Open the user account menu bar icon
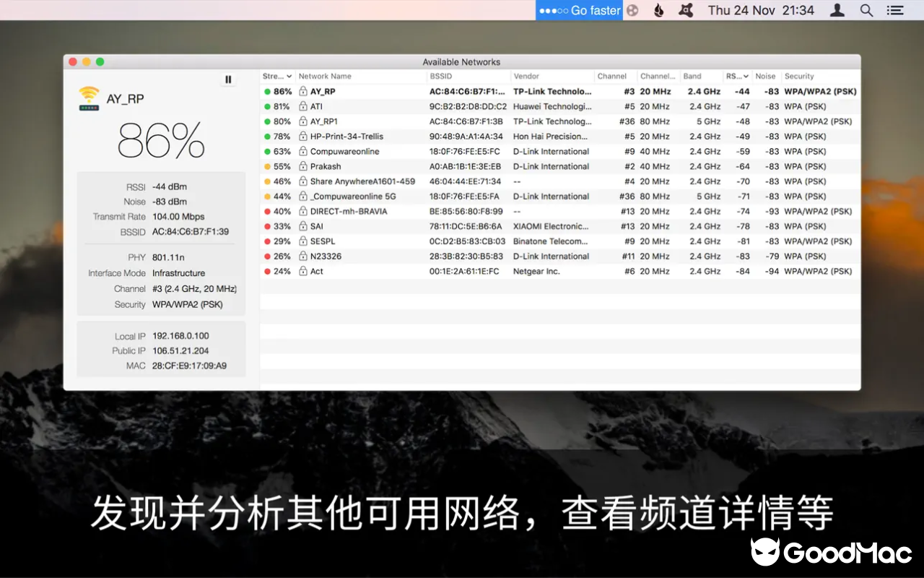The image size is (924, 578). [837, 10]
